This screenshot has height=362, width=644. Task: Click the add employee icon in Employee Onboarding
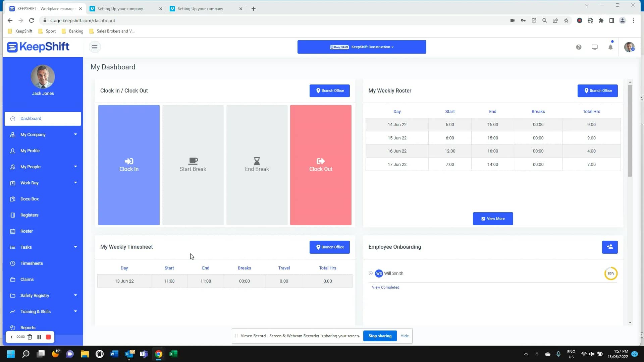[610, 247]
